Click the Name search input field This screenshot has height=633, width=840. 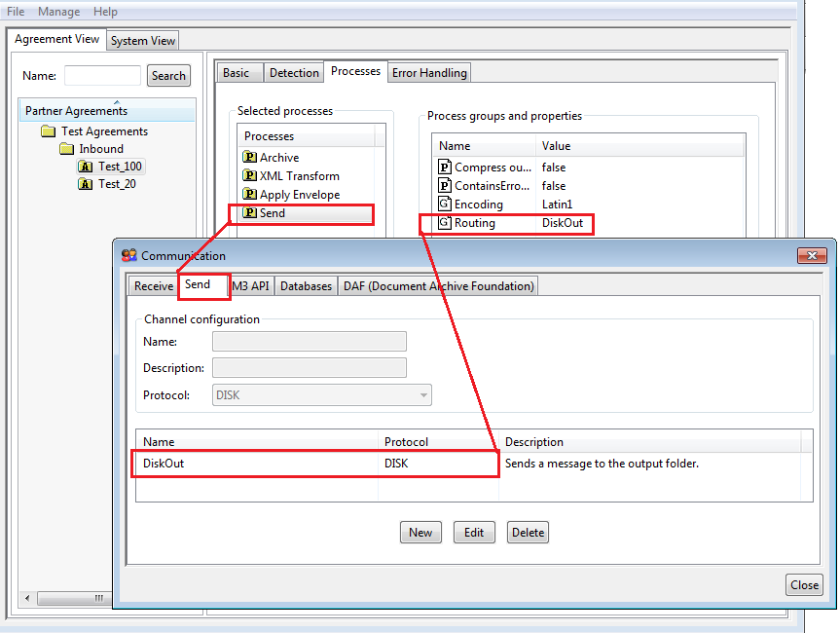click(x=102, y=76)
